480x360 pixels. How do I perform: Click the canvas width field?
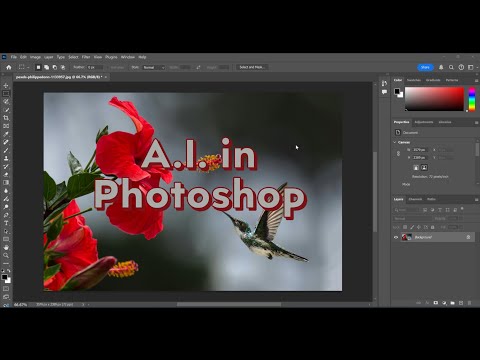(x=420, y=150)
